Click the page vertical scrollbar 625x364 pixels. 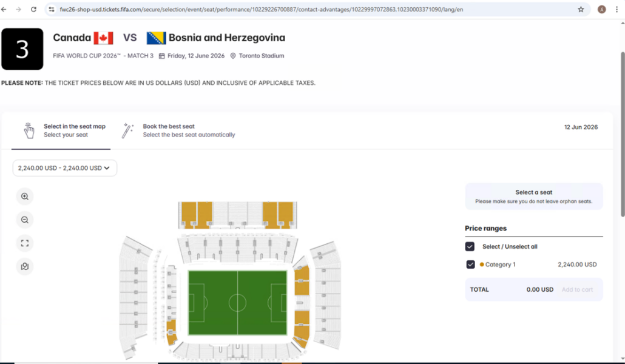tap(622, 133)
